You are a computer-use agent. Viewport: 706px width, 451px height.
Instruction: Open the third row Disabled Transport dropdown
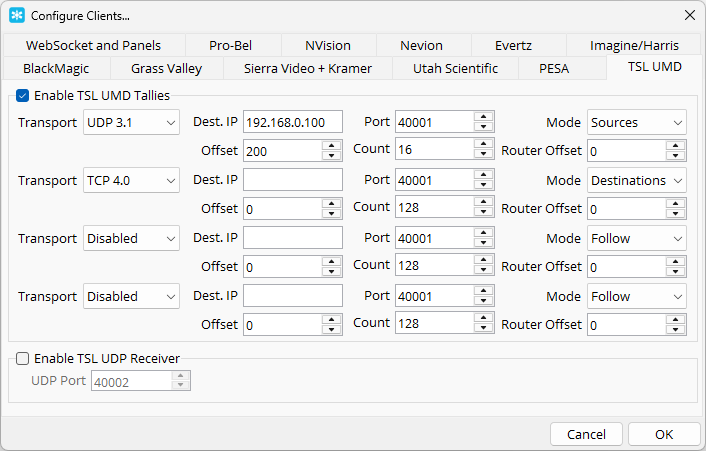[x=131, y=238]
